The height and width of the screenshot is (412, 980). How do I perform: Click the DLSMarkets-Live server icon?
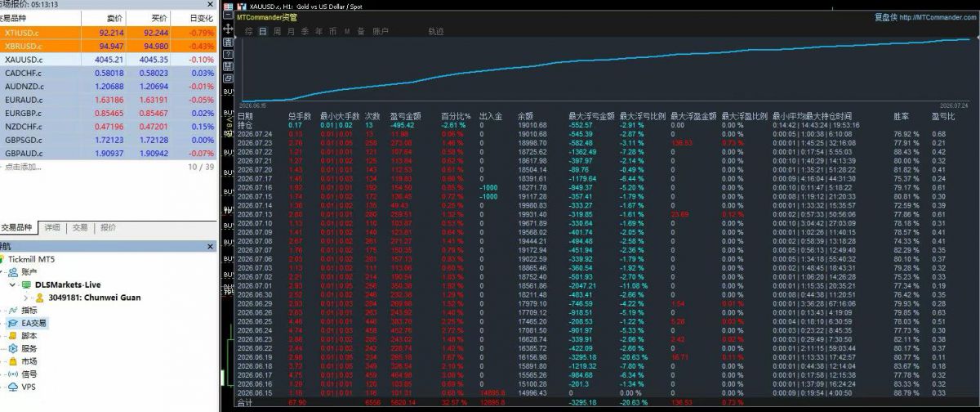click(x=26, y=284)
